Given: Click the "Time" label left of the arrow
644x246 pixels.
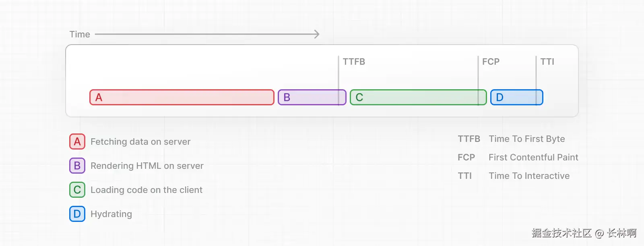Looking at the screenshot, I should click(80, 34).
